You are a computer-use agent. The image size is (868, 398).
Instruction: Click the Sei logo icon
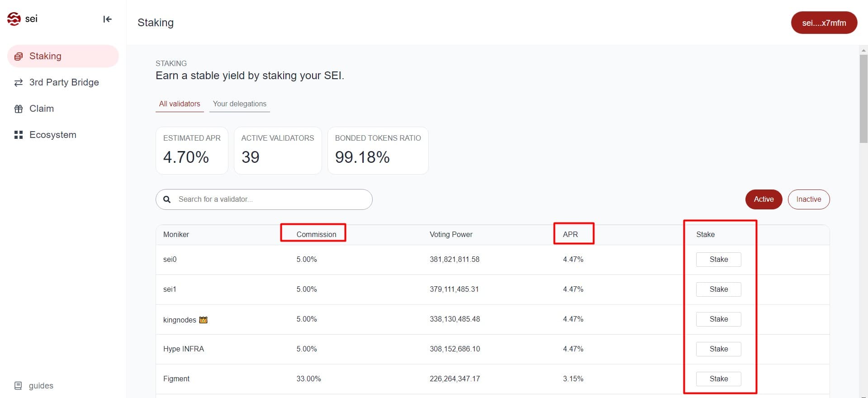point(14,19)
